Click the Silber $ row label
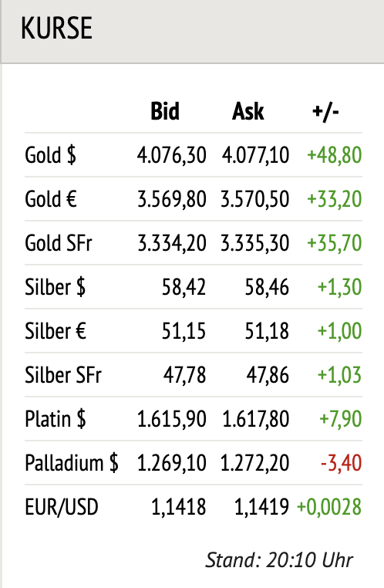This screenshot has height=588, width=384. [x=55, y=287]
